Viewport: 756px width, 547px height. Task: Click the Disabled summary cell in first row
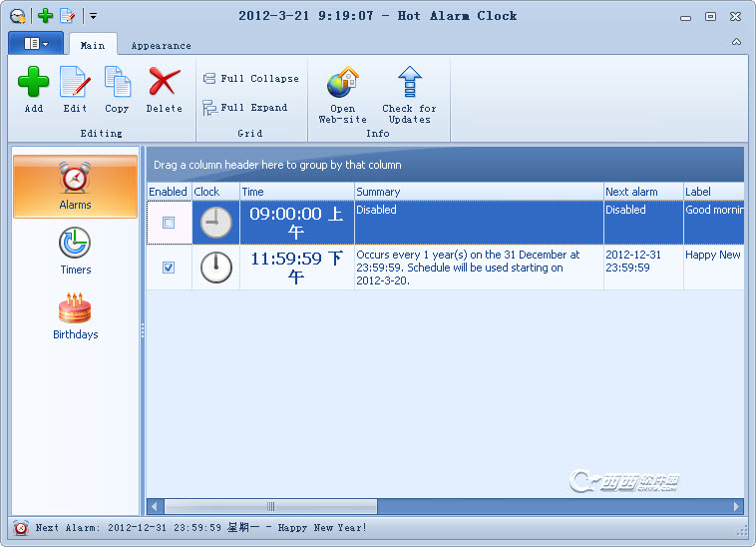coord(479,223)
